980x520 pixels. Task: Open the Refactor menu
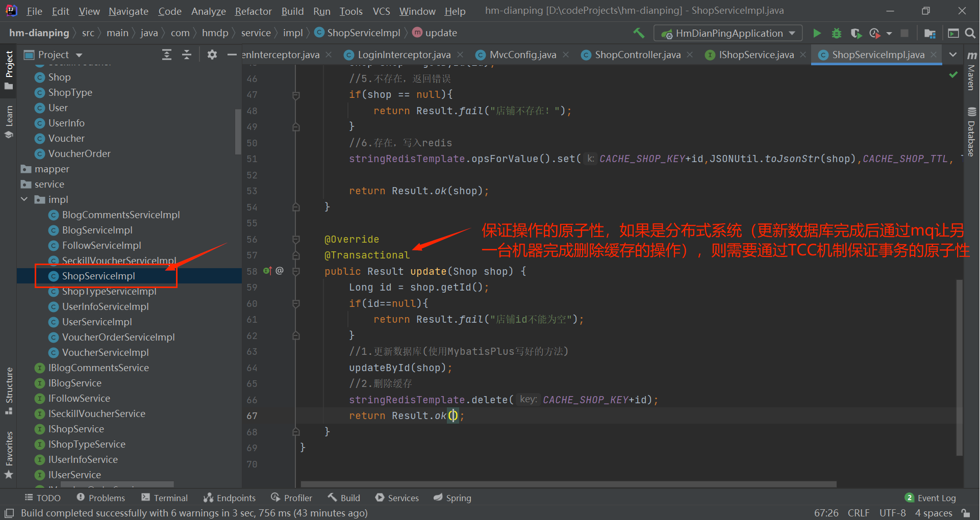(253, 11)
